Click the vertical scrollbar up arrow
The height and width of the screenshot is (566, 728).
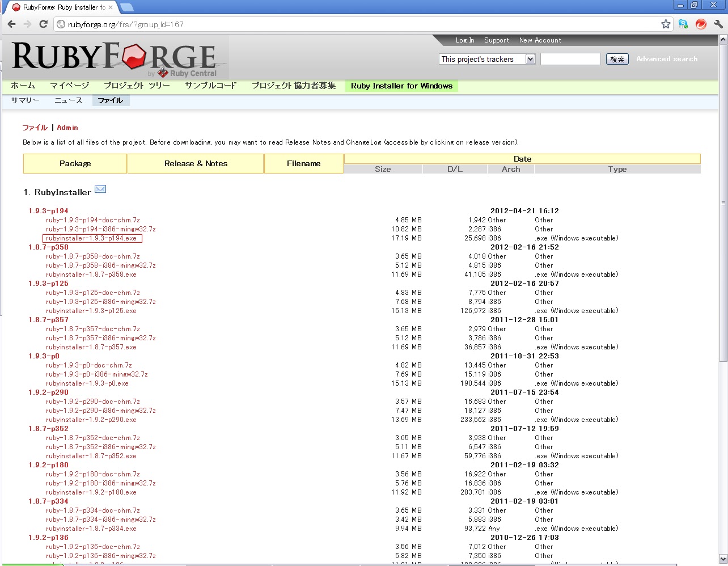point(723,40)
